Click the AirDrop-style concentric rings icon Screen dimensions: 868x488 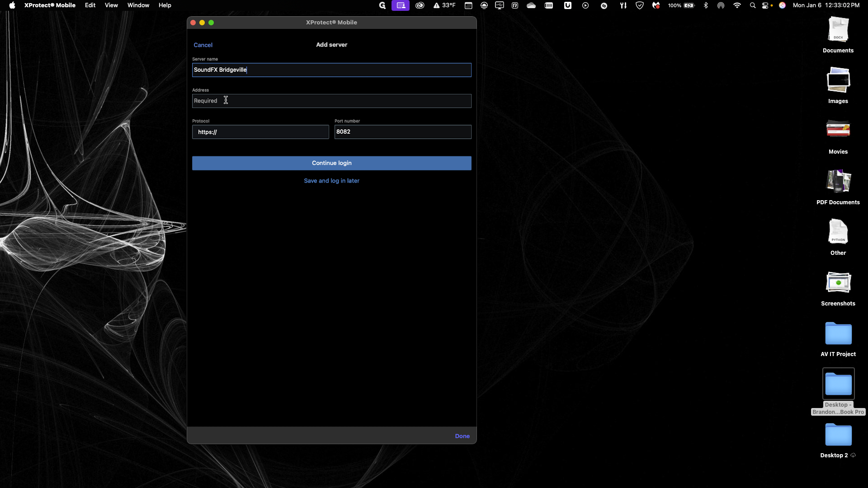(721, 5)
